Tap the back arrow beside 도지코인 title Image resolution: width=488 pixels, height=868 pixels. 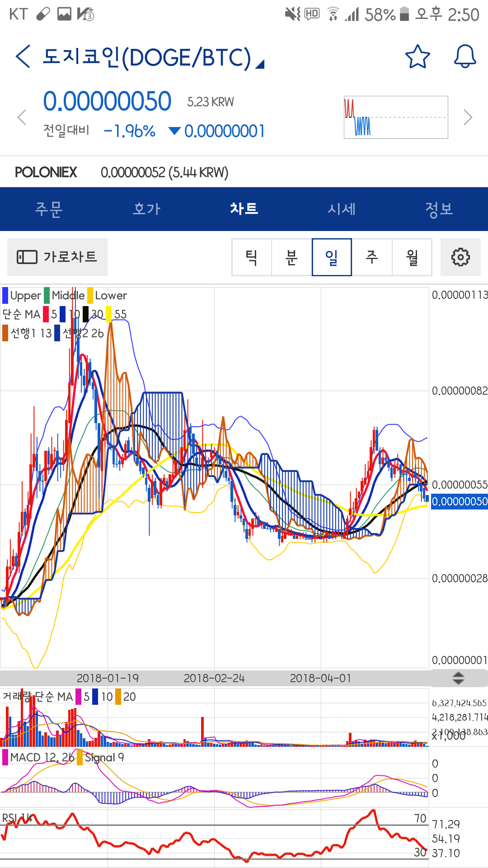tap(23, 57)
